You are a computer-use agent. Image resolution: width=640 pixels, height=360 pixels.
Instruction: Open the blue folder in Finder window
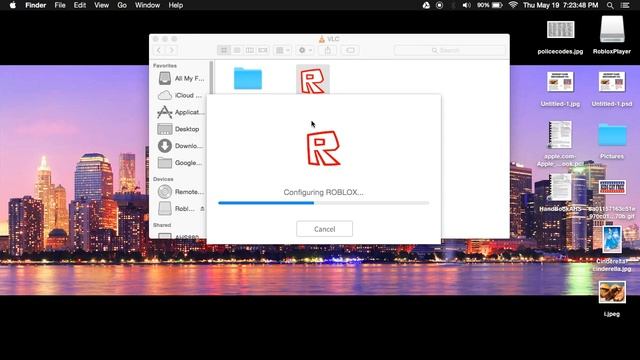pyautogui.click(x=248, y=78)
